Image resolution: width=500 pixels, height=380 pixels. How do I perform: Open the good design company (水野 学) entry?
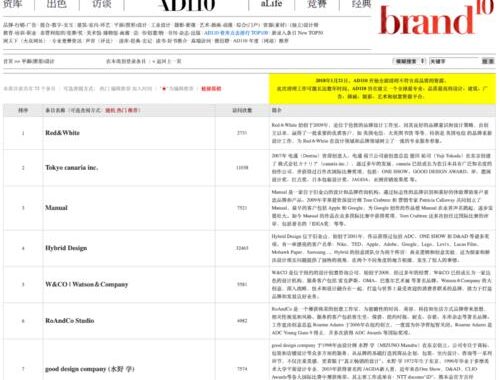point(90,369)
